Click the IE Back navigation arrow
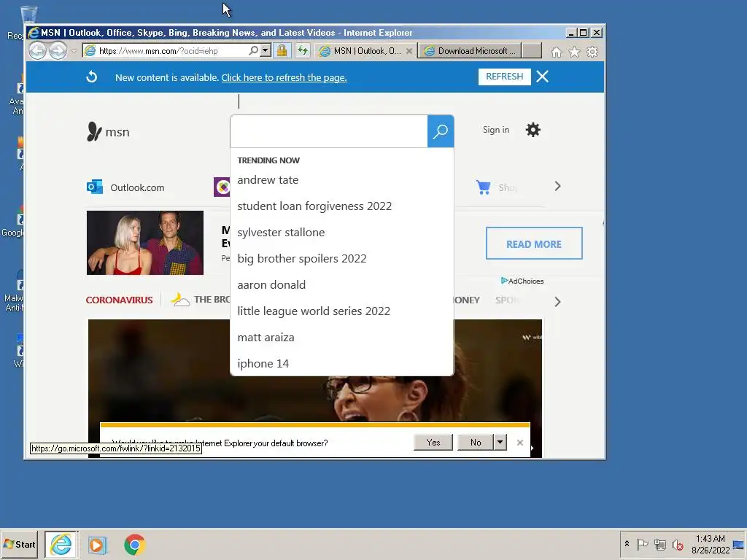The height and width of the screenshot is (560, 747). 38,50
